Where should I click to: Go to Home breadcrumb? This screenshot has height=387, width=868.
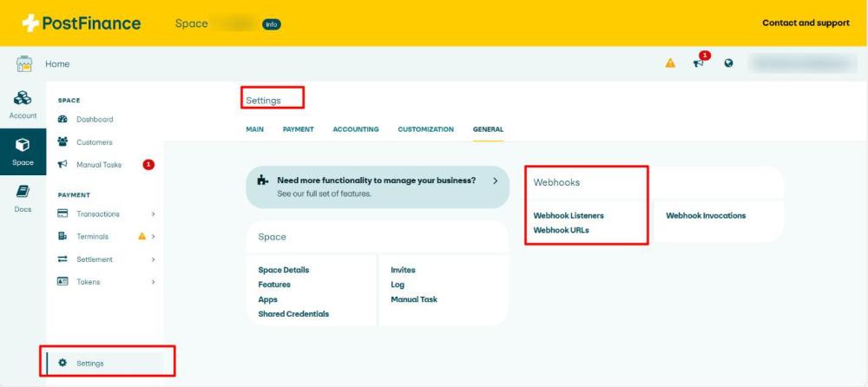pyautogui.click(x=57, y=63)
